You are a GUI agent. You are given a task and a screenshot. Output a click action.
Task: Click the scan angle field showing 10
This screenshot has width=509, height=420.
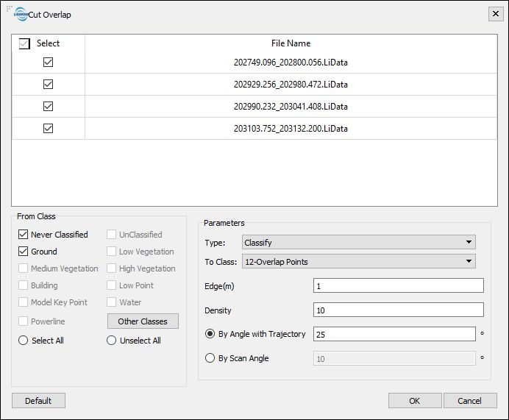394,358
